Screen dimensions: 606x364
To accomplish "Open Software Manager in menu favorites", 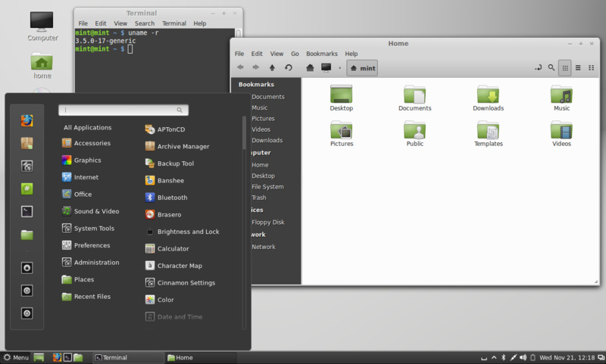I will pyautogui.click(x=27, y=143).
